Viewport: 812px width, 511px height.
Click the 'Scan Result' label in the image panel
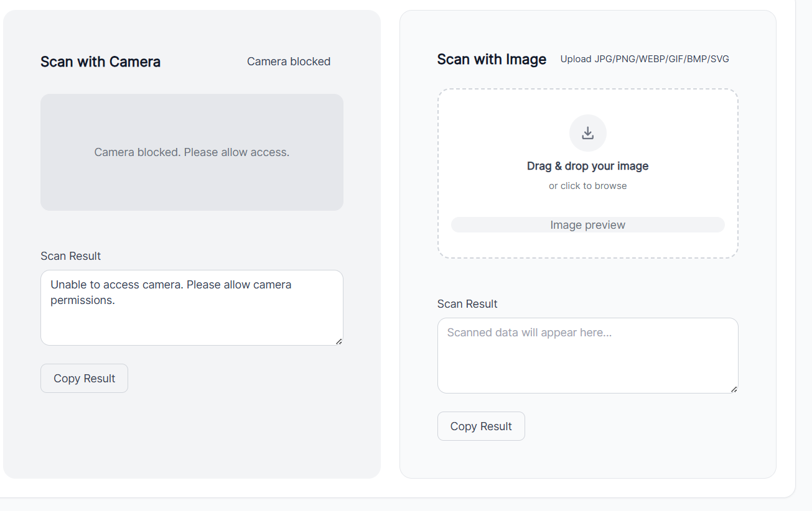467,303
